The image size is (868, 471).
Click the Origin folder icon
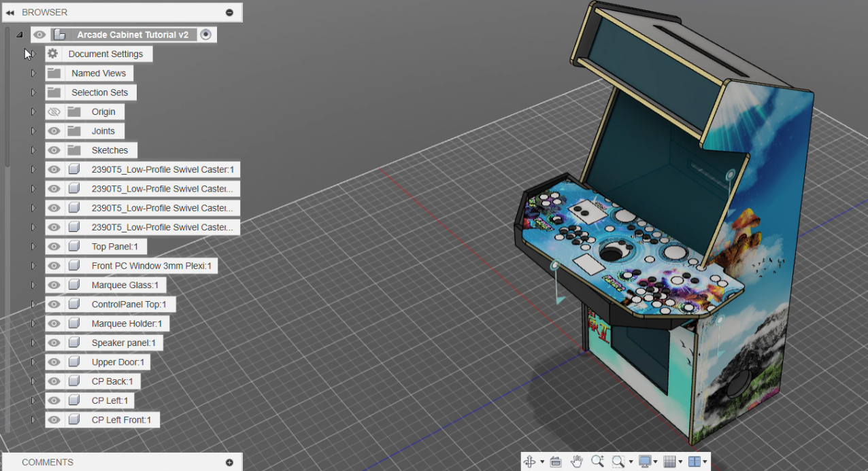[x=73, y=111]
